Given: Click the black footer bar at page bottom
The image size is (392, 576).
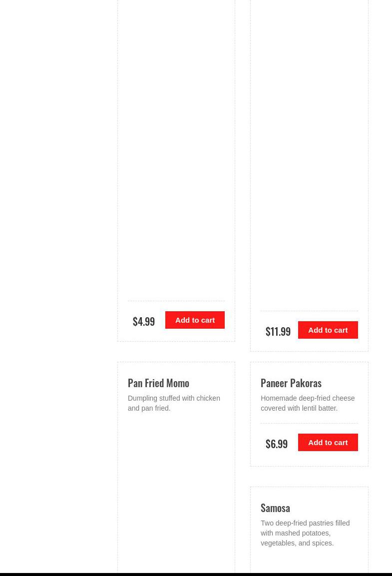Looking at the screenshot, I should click(196, 575).
